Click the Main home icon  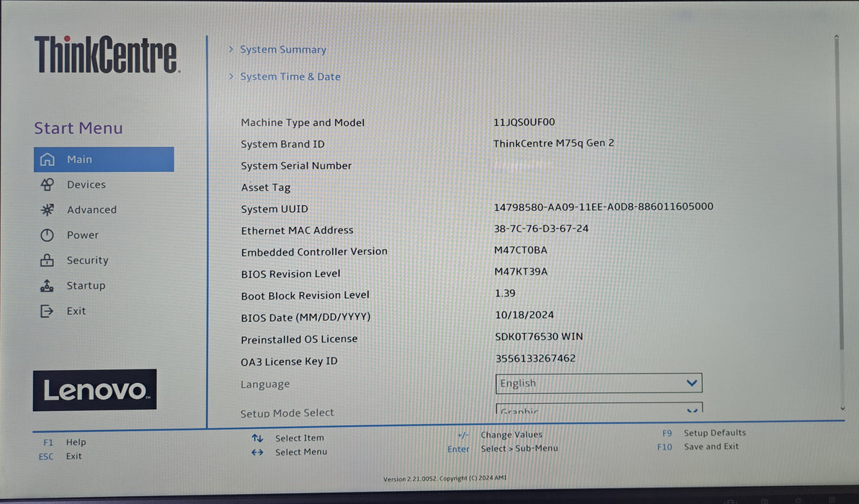47,159
